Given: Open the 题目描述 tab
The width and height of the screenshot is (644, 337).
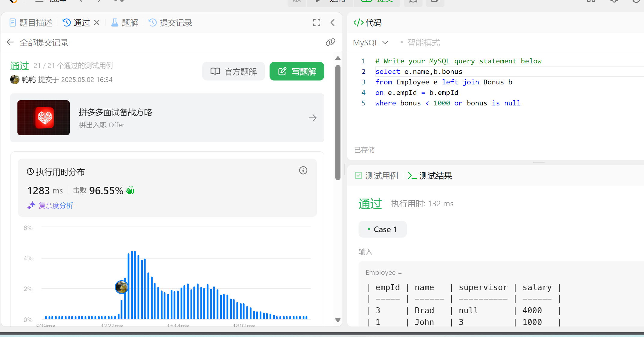Looking at the screenshot, I should coord(31,23).
